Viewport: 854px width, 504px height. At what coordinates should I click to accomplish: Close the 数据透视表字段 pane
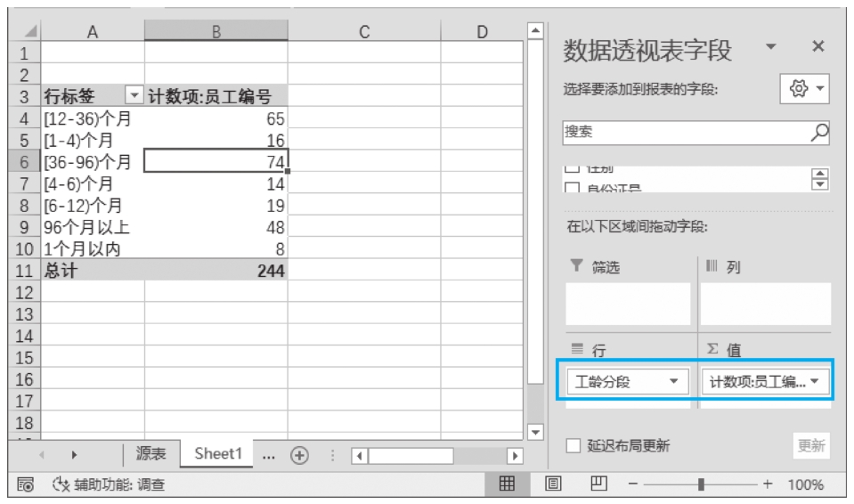(x=817, y=46)
